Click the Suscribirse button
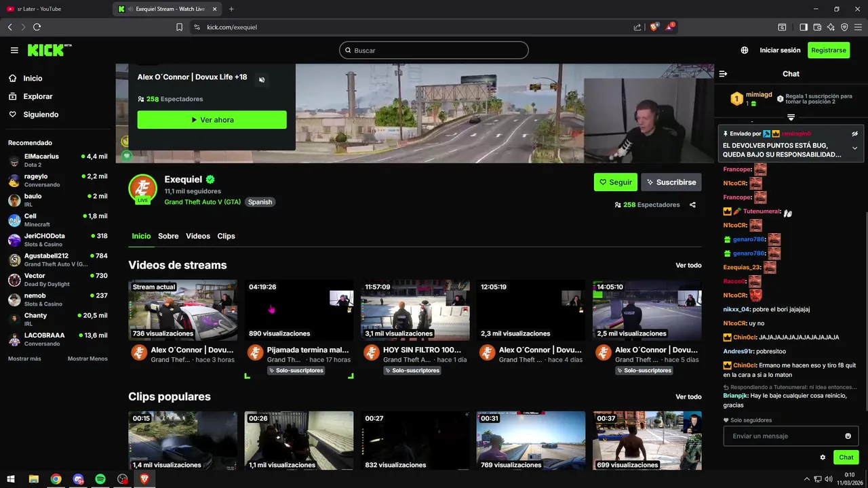 click(x=671, y=182)
